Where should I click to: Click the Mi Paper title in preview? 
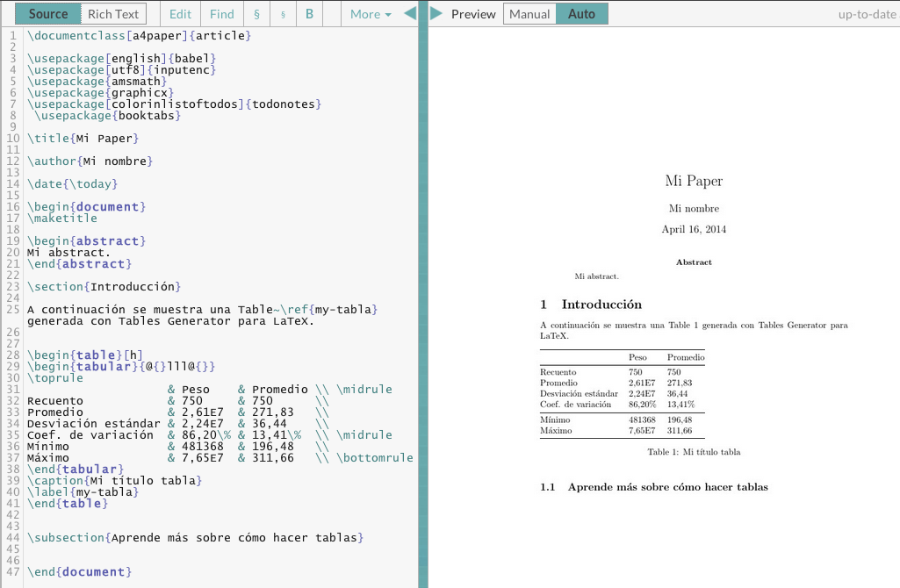[694, 181]
